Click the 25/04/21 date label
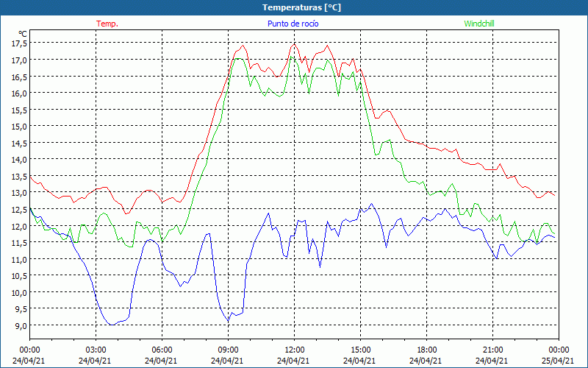Screen dimensions: 588x368 558,361
